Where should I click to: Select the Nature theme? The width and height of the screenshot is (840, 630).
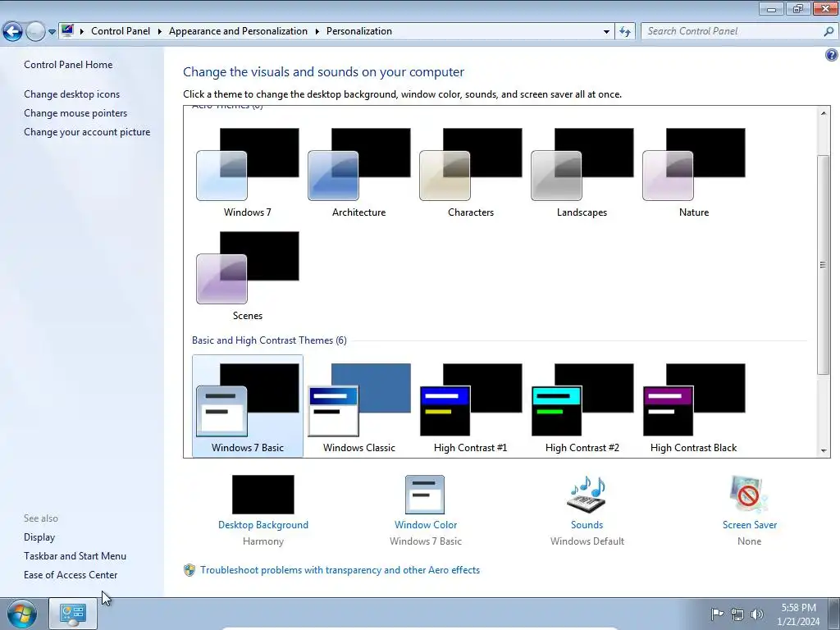(x=694, y=171)
